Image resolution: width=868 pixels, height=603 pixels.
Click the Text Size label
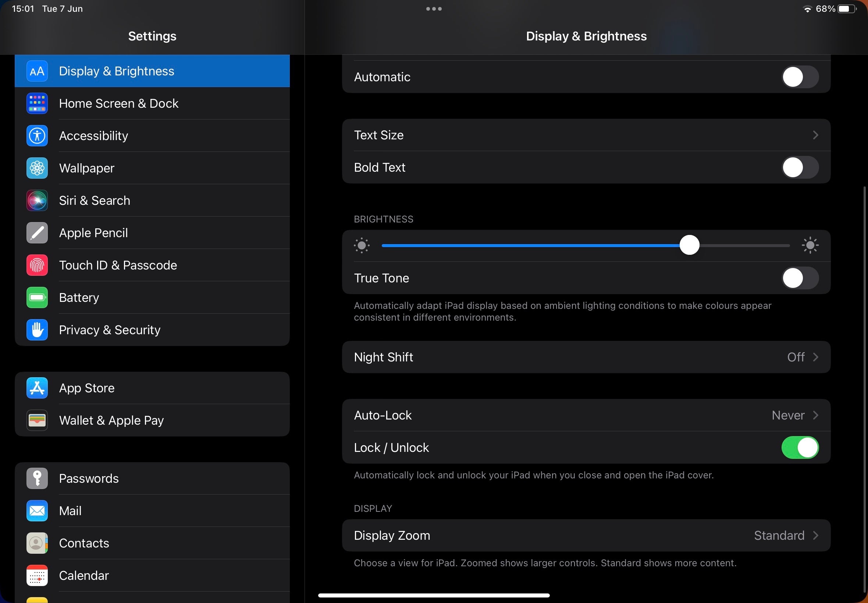click(378, 135)
